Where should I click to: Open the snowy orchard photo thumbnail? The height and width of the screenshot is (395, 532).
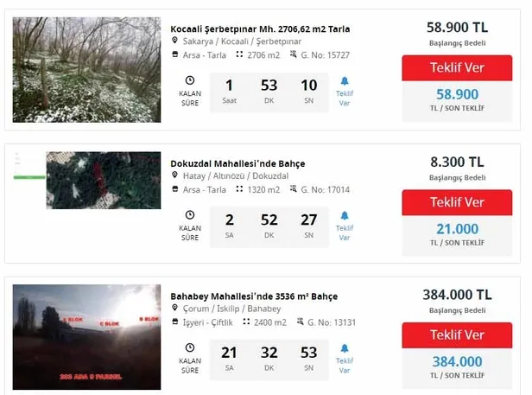point(86,70)
